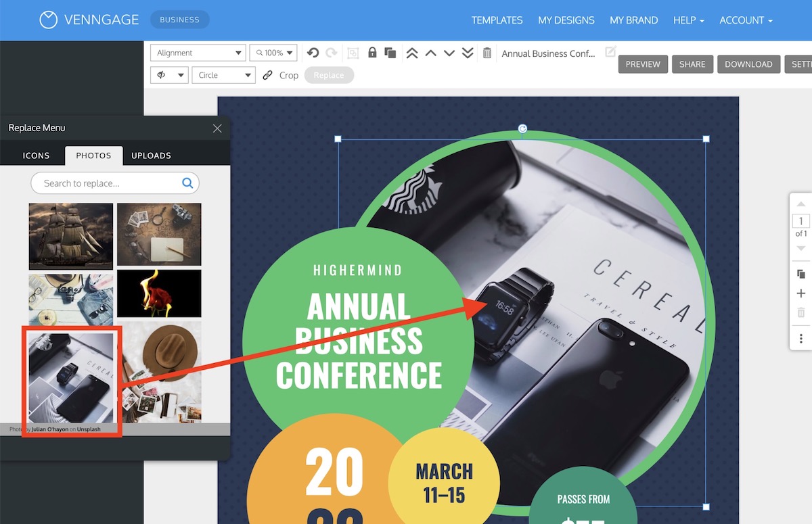This screenshot has height=524, width=812.
Task: Open the Uploads tab
Action: 151,156
